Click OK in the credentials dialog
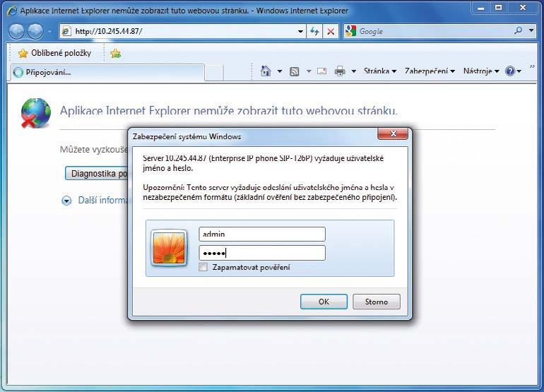Image resolution: width=544 pixels, height=392 pixels. (x=324, y=302)
